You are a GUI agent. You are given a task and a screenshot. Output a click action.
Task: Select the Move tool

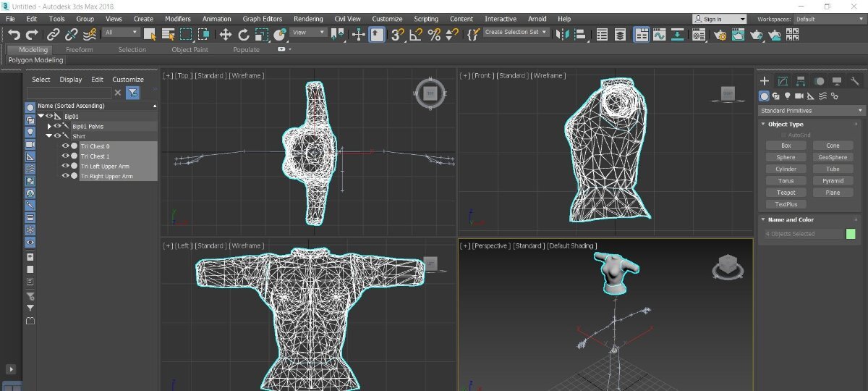coord(225,34)
